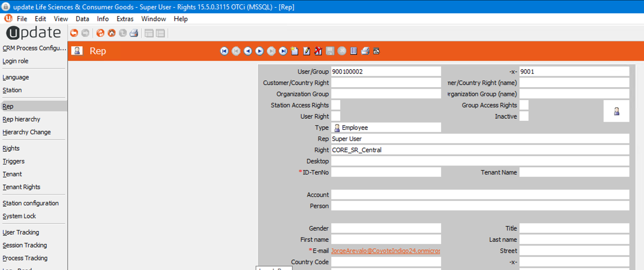The height and width of the screenshot is (270, 644).
Task: Toggle the User Right checkbox
Action: [336, 116]
